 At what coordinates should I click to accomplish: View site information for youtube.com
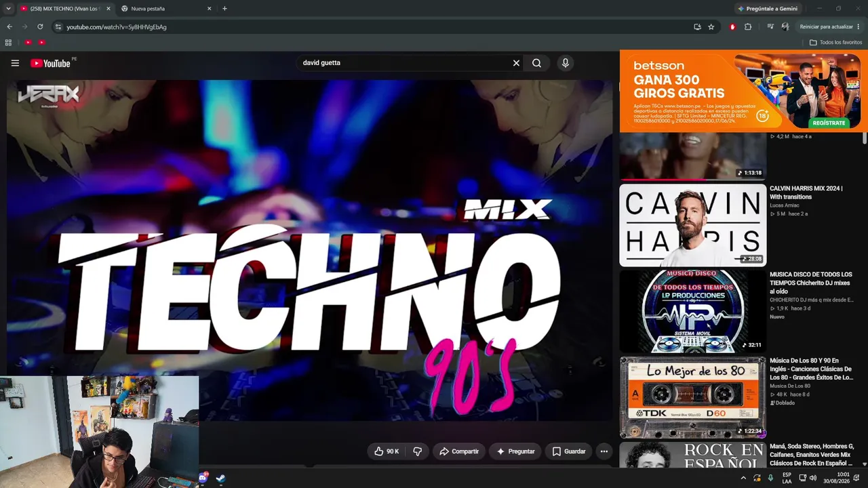click(x=58, y=27)
